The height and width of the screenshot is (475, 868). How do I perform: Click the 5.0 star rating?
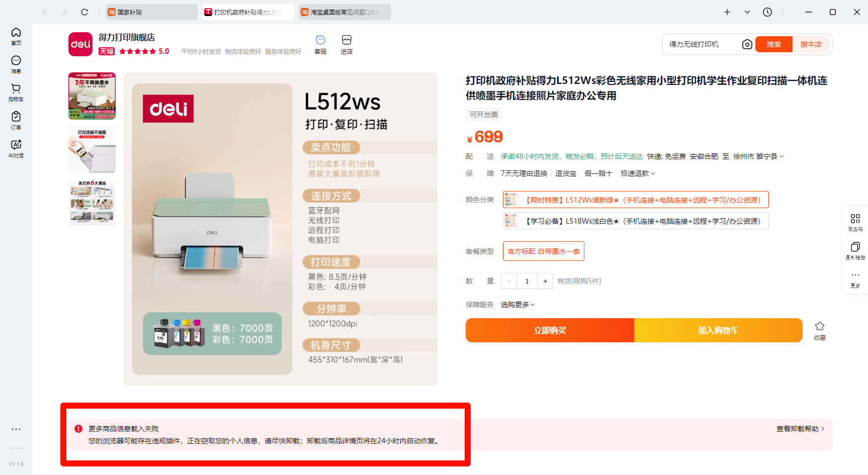144,51
